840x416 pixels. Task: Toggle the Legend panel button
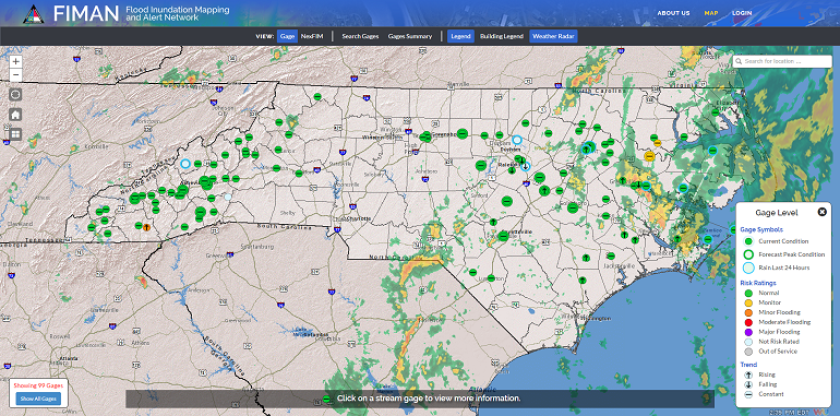click(x=461, y=36)
